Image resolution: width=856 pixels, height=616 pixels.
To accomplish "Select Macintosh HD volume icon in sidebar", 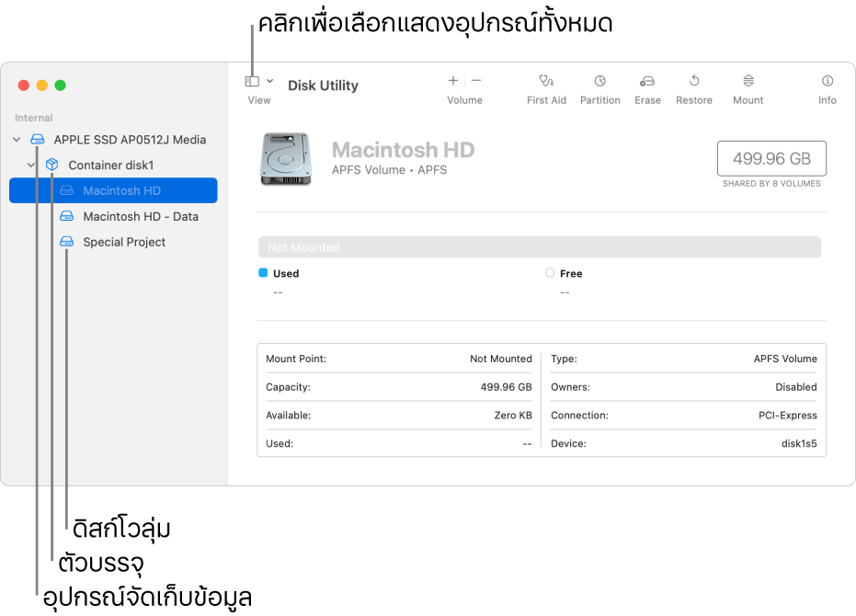I will pos(66,190).
